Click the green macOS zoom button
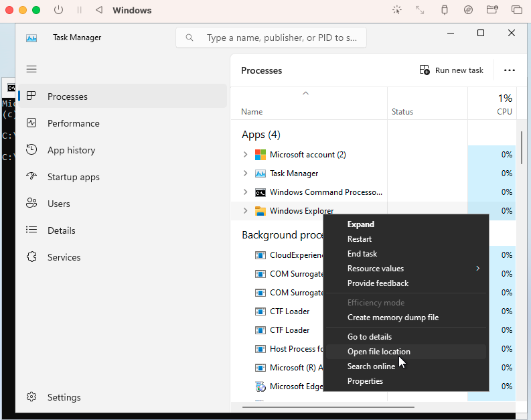Image resolution: width=531 pixels, height=420 pixels. [36, 10]
